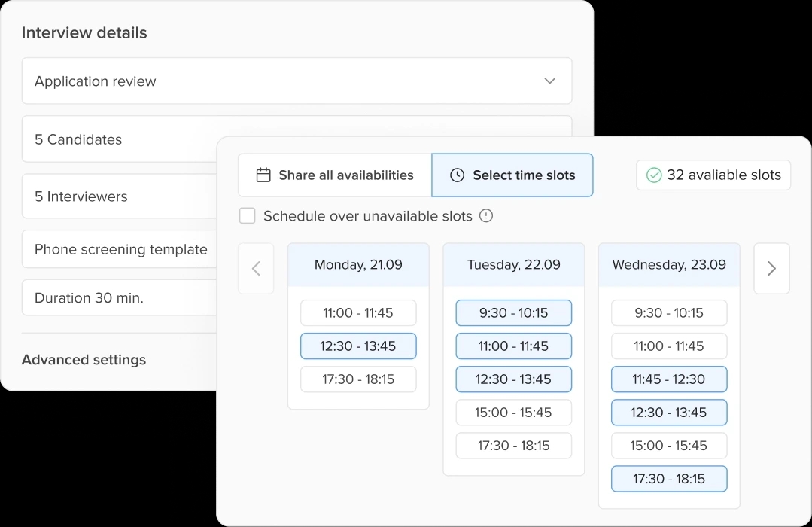Expand Advanced settings section

tap(84, 360)
